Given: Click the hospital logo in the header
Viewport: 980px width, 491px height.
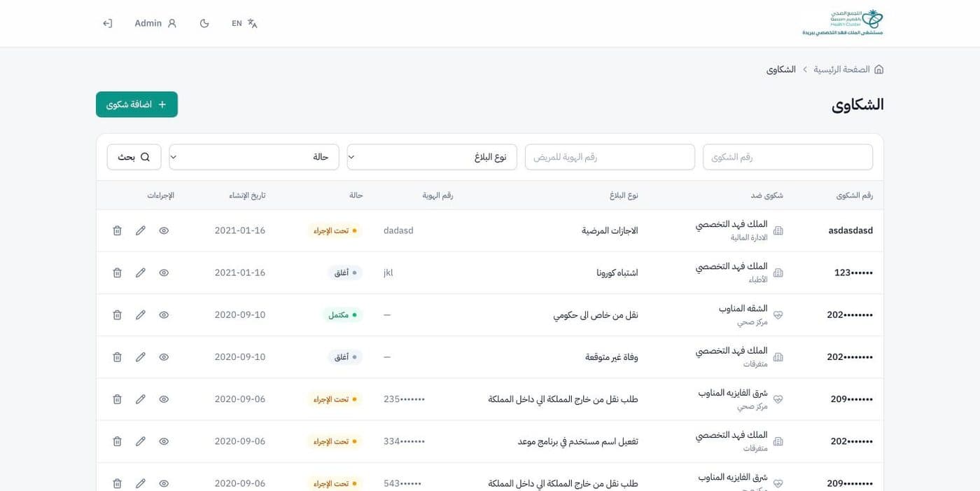Looking at the screenshot, I should tap(843, 22).
